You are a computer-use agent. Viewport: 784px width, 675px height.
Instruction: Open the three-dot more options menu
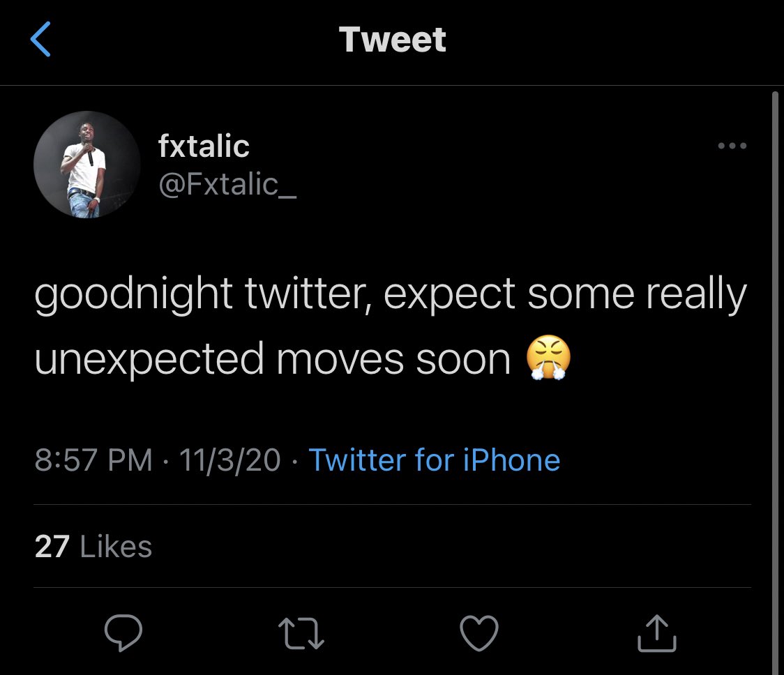pyautogui.click(x=732, y=146)
